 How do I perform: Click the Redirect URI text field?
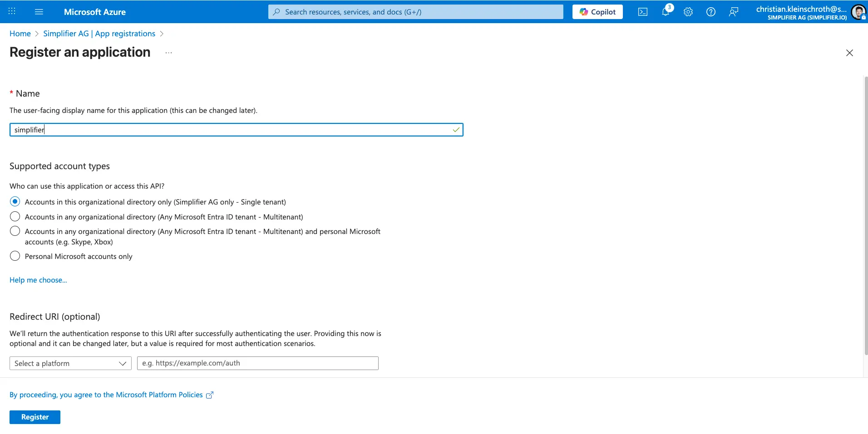[x=257, y=363]
